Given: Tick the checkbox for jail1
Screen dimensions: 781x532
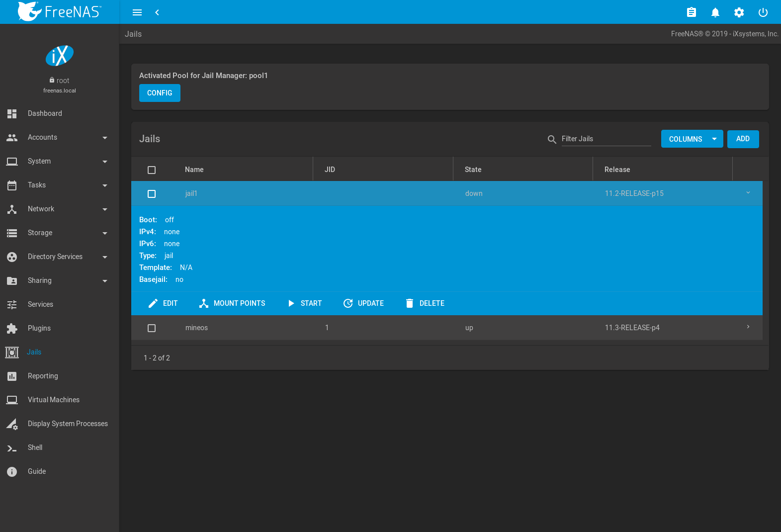Looking at the screenshot, I should [x=152, y=194].
